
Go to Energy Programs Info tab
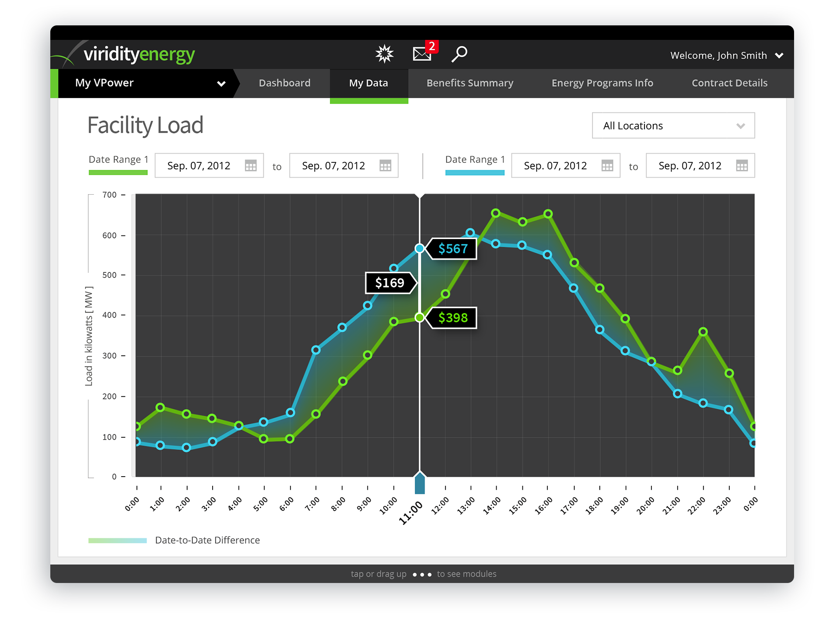602,83
